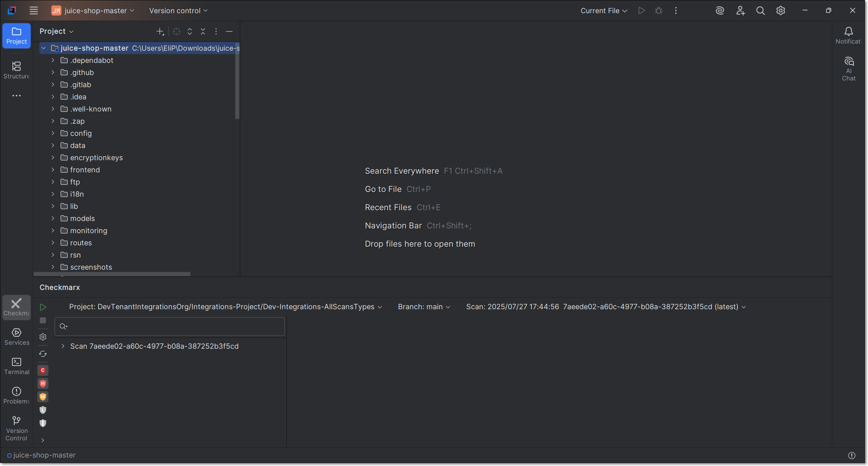Click the Checkmarx results search field
Screen dimensions: 868x466
click(176, 326)
